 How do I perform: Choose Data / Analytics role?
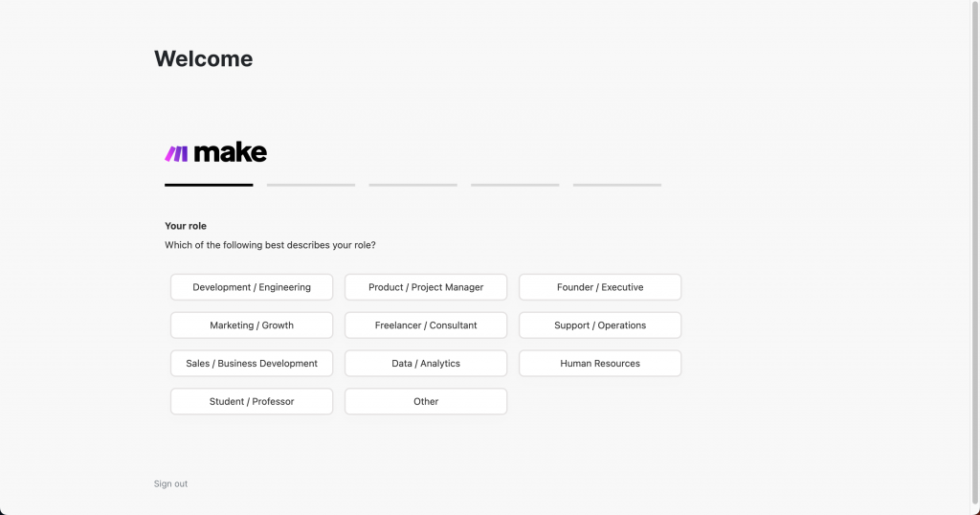tap(426, 364)
